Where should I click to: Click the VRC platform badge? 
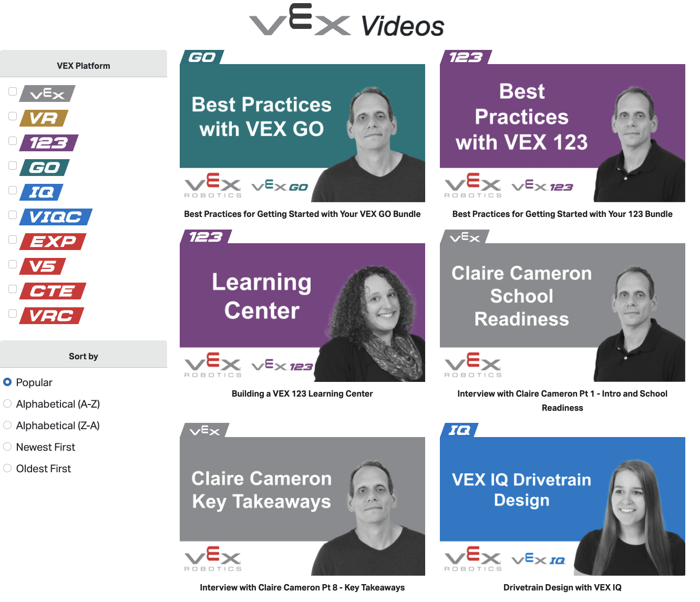pyautogui.click(x=52, y=316)
